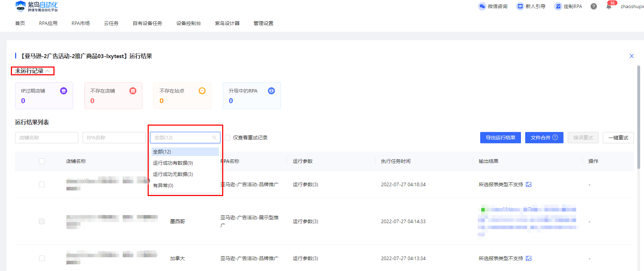
Task: Open 自有设备任务 tab
Action: coord(148,23)
